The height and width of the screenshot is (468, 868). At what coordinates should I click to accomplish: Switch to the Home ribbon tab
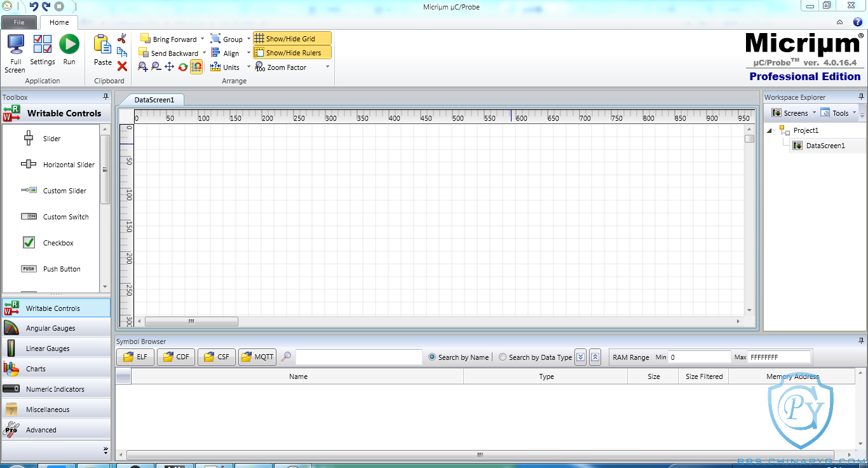pos(59,22)
